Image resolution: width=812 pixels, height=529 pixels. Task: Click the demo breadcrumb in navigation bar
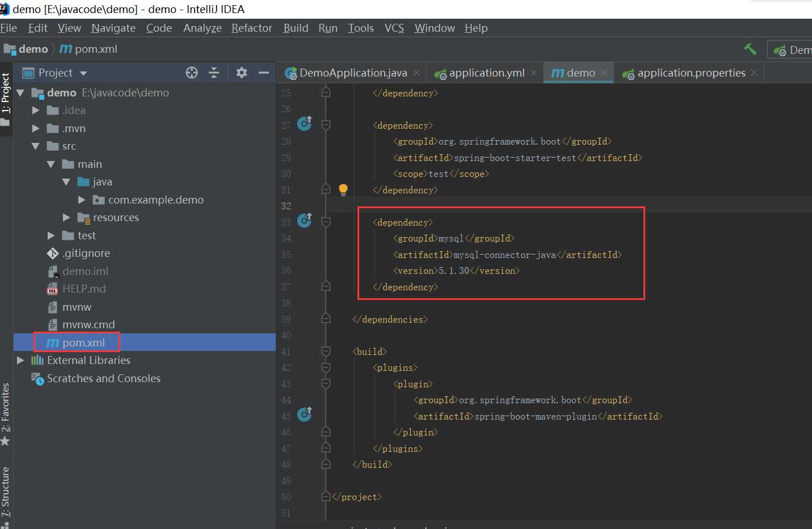(26, 49)
